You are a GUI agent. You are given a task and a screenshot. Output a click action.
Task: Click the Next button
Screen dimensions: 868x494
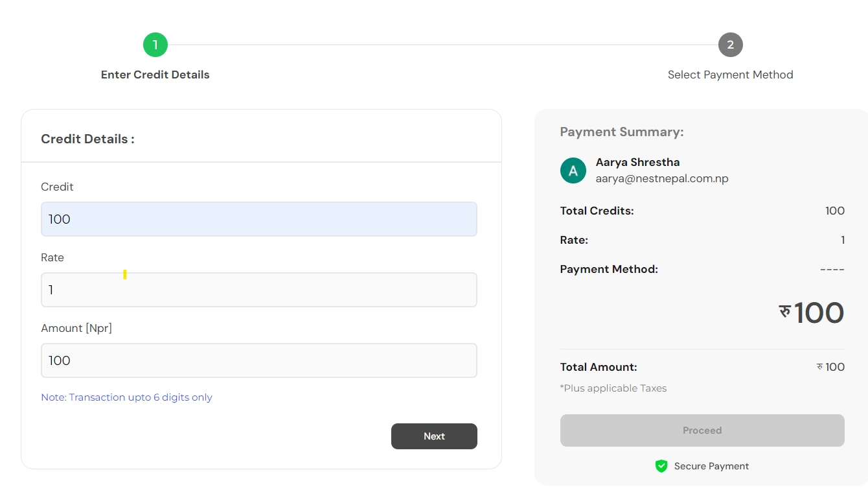[434, 436]
